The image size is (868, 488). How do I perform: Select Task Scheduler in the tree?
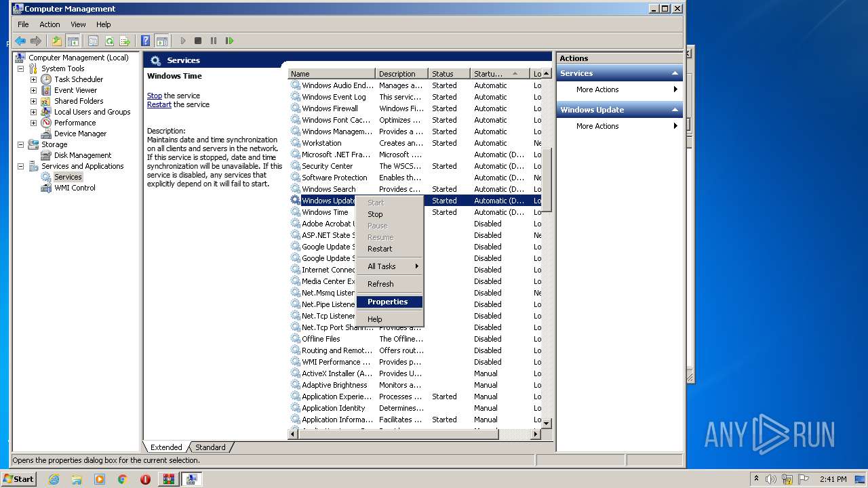click(x=79, y=79)
